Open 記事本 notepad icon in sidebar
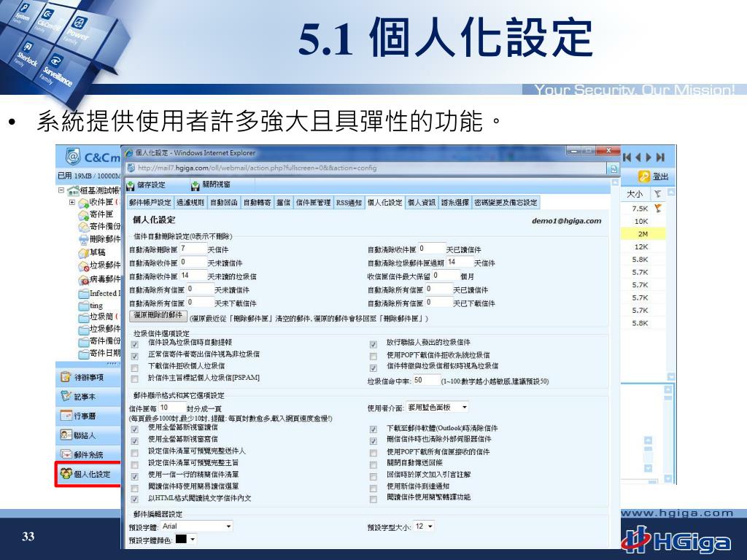This screenshot has height=560, width=747. [66, 396]
